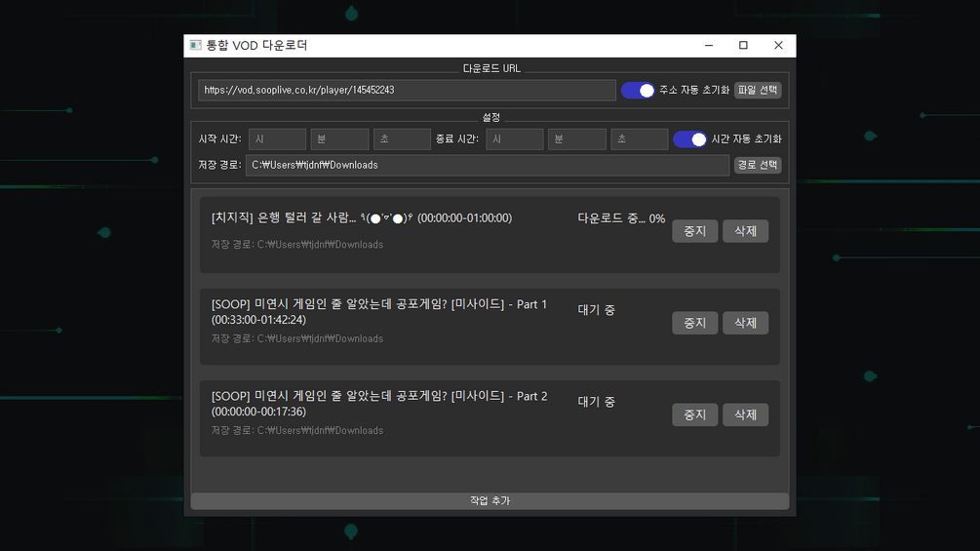
Task: Select the 미사이드 Part 1 job title
Action: [x=378, y=312]
